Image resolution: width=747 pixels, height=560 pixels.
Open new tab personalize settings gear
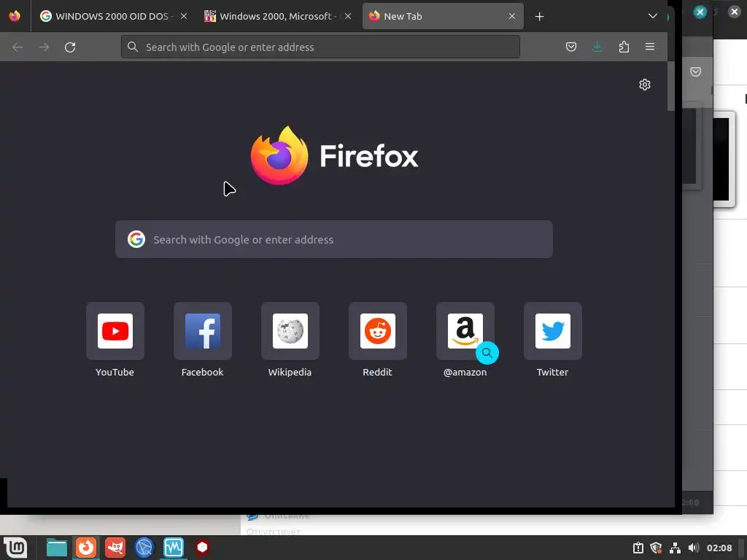pos(645,85)
